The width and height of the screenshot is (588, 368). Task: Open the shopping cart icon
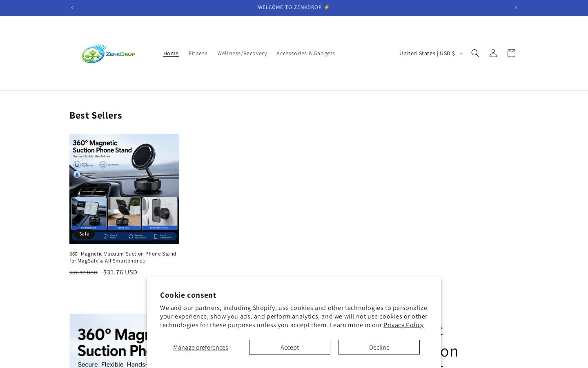(511, 53)
